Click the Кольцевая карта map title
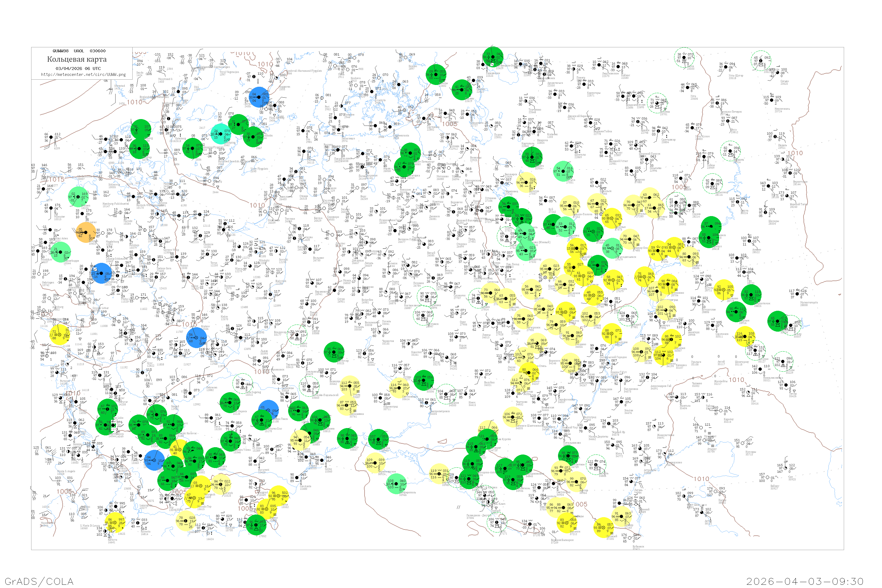Image resolution: width=882 pixels, height=588 pixels. [x=77, y=59]
